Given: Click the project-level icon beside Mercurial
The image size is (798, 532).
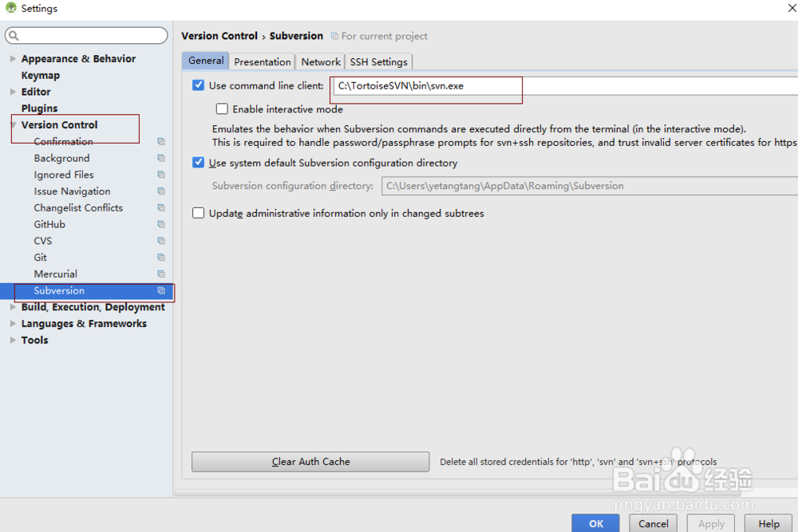Looking at the screenshot, I should (x=161, y=274).
